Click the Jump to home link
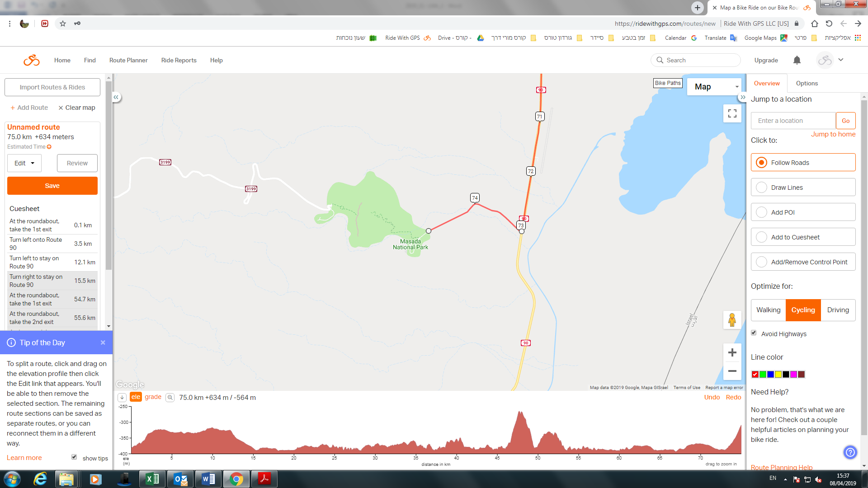This screenshot has height=488, width=868. (x=833, y=134)
